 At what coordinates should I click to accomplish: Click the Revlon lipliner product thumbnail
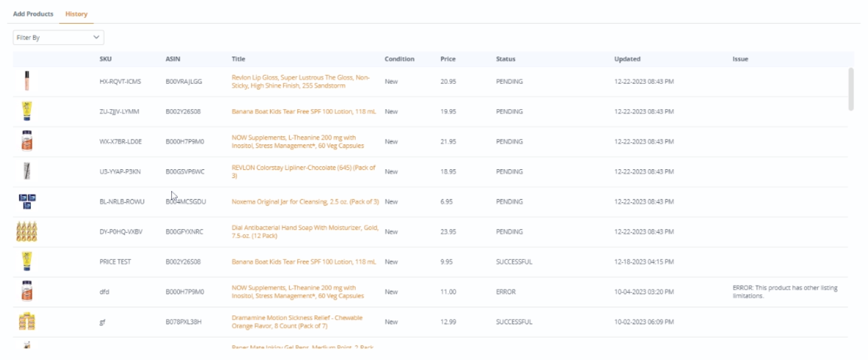26,171
